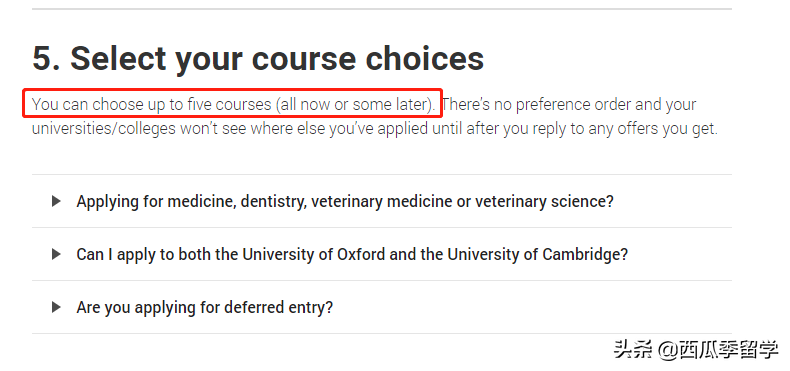The height and width of the screenshot is (371, 790).
Task: Click the 头条 @西瓜季留学 watermark
Action: tap(696, 349)
